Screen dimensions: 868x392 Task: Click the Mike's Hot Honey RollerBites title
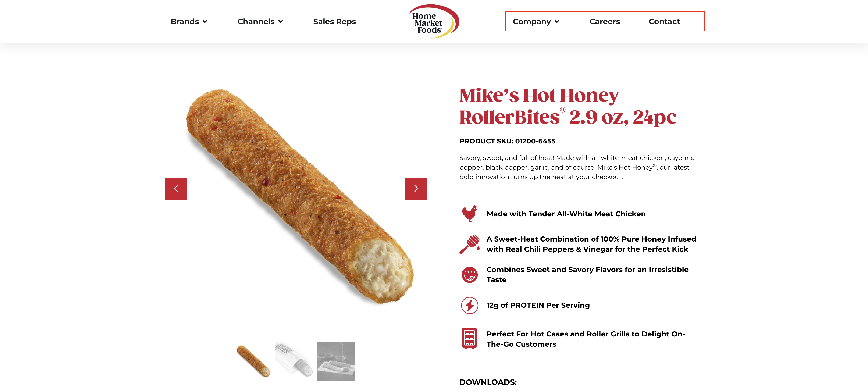coord(568,106)
